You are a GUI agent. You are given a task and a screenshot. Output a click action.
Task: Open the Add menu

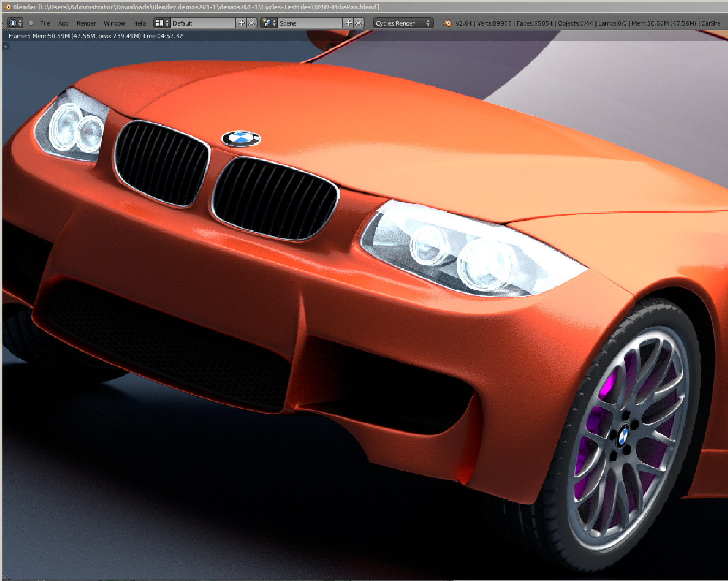click(x=64, y=23)
